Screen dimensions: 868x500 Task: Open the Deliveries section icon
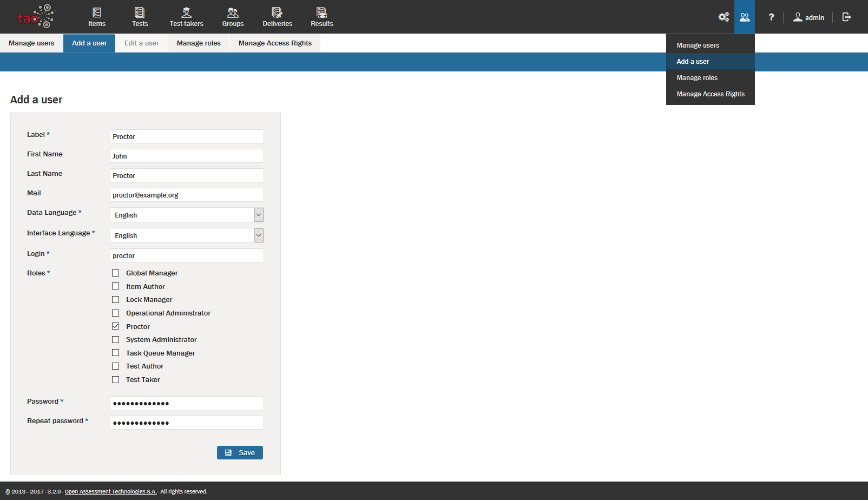(x=277, y=13)
